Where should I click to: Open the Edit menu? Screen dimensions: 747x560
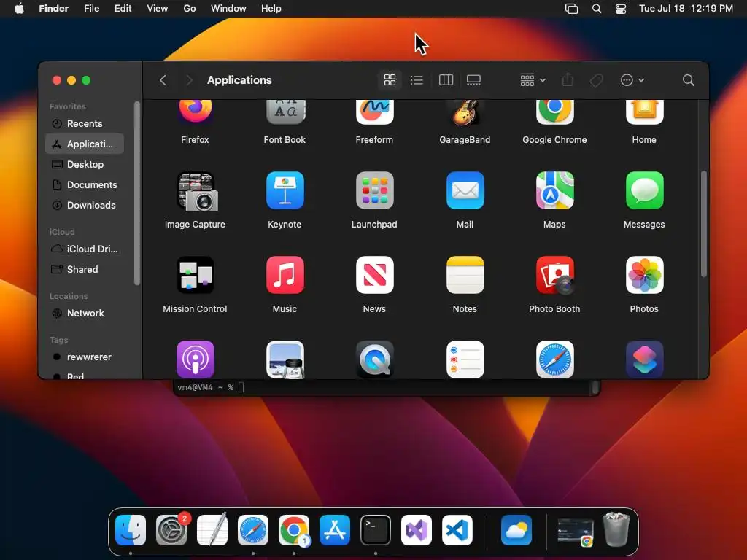click(123, 9)
